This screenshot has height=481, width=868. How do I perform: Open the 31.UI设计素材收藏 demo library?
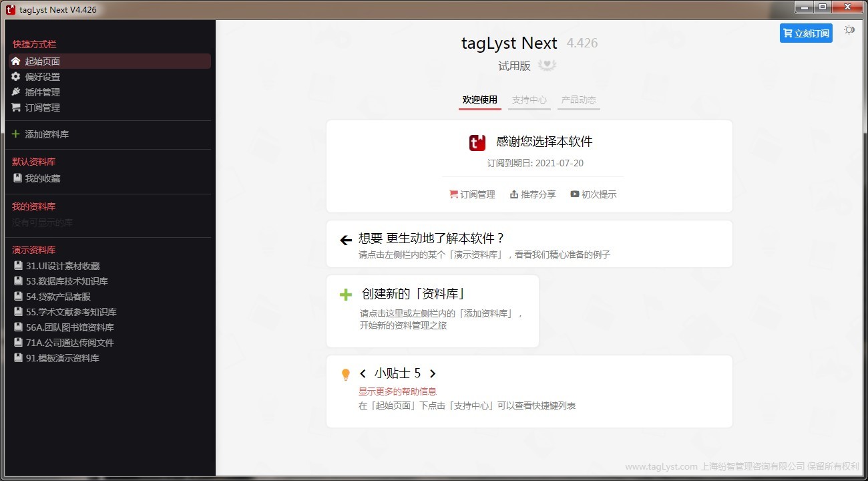[64, 265]
